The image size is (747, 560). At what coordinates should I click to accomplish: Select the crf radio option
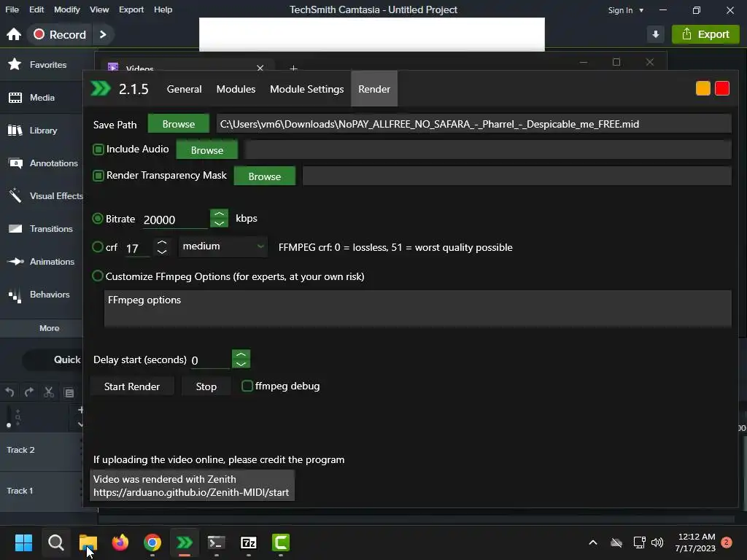(98, 246)
